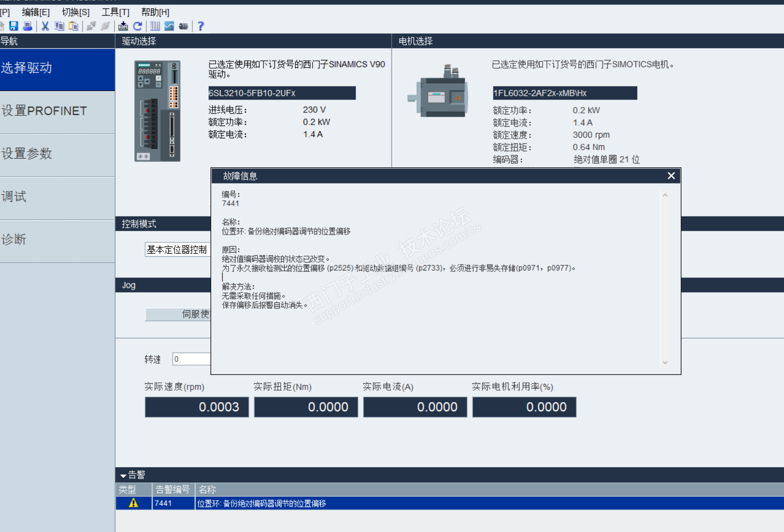
Task: Open 设置参数 in the navigation panel
Action: [x=57, y=155]
